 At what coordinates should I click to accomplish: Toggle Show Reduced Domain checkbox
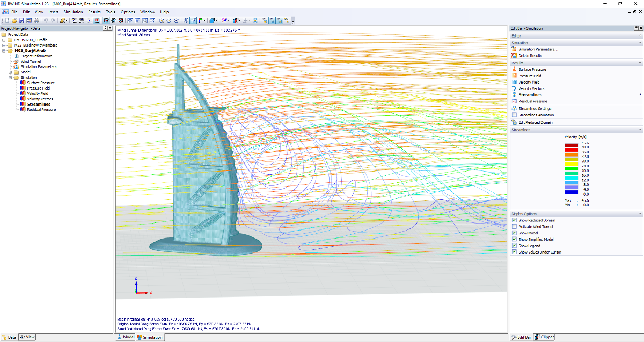514,220
